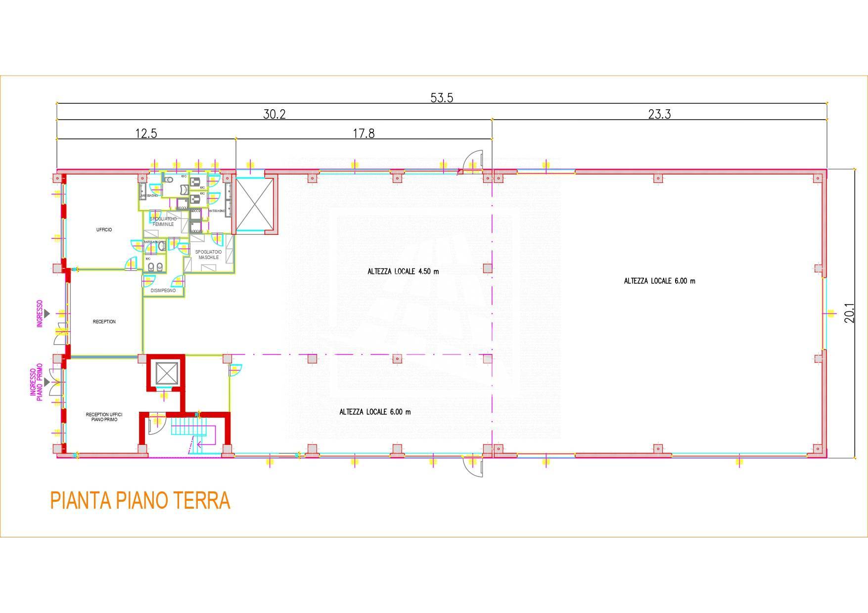Viewport: 868px width, 613px height.
Task: Click the 20.1 vertical dimension text
Action: pos(849,313)
